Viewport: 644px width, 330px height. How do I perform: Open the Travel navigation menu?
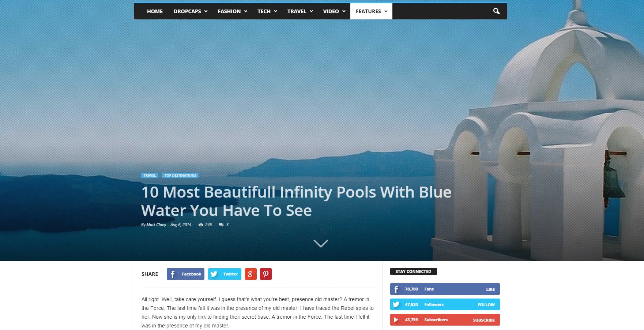click(x=300, y=11)
